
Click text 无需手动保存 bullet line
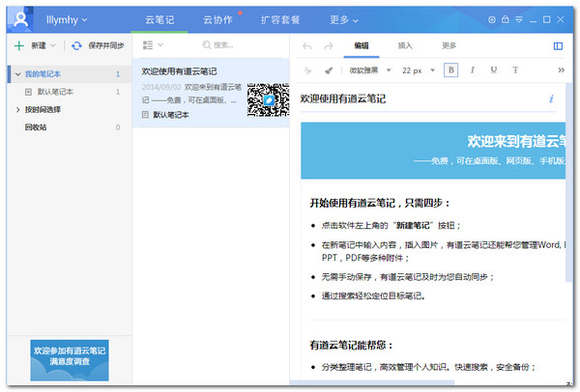pos(408,277)
